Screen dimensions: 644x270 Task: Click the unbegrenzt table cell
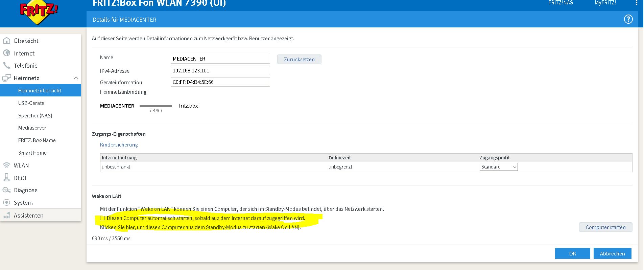[x=340, y=167]
